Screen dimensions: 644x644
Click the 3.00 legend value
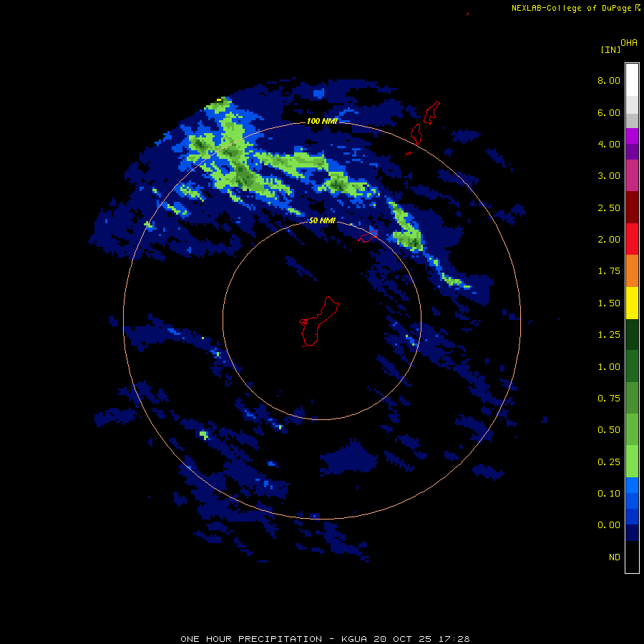click(609, 176)
